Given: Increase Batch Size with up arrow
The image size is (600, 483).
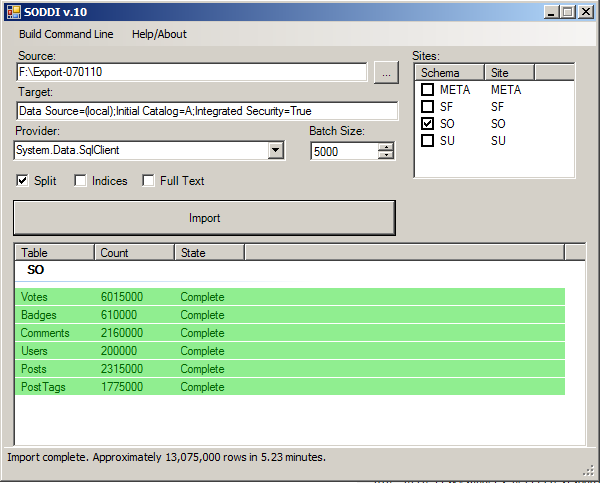Looking at the screenshot, I should 386,147.
